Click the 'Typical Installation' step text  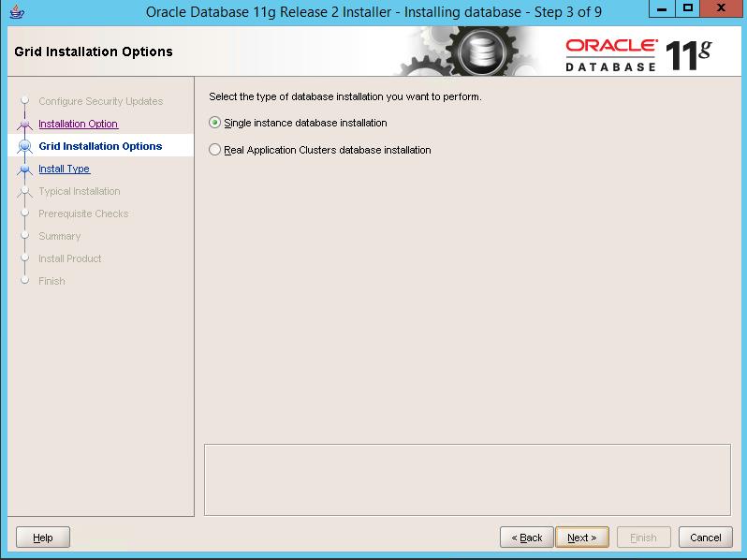[79, 191]
